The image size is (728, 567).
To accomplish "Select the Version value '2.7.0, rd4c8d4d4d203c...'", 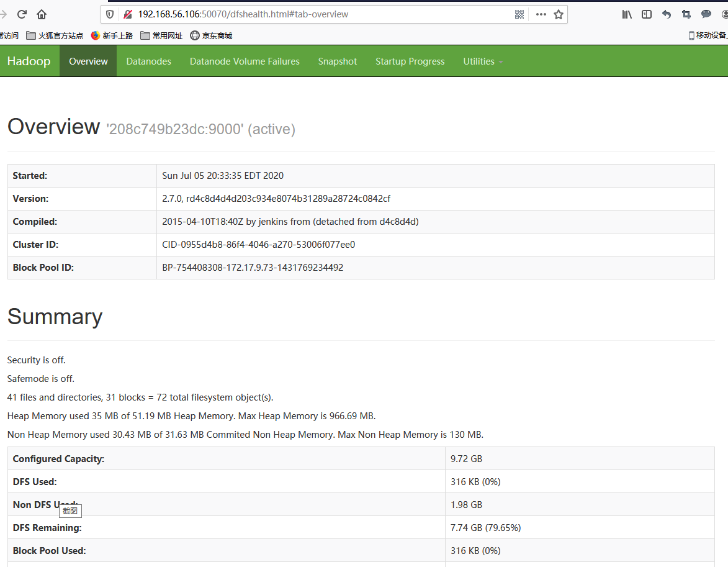I will pos(276,199).
